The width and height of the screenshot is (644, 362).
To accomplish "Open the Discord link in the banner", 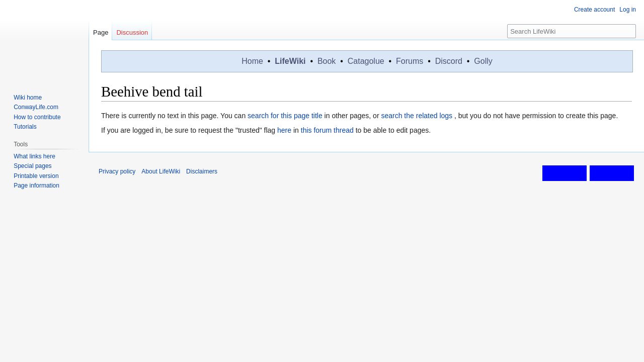I will [448, 61].
